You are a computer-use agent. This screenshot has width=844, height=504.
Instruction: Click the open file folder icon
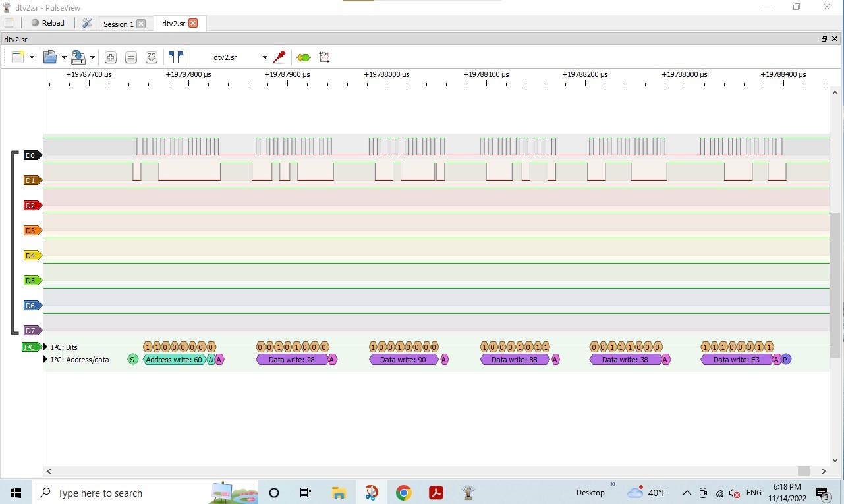click(x=50, y=57)
